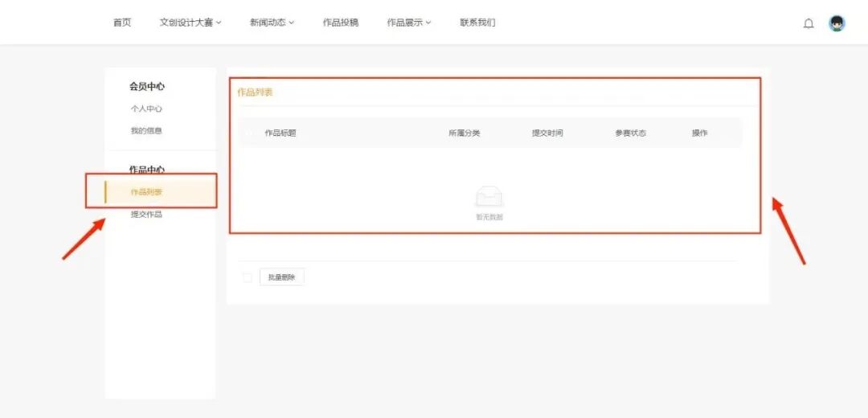Click the 提交时间 column header
The height and width of the screenshot is (418, 868).
point(547,133)
